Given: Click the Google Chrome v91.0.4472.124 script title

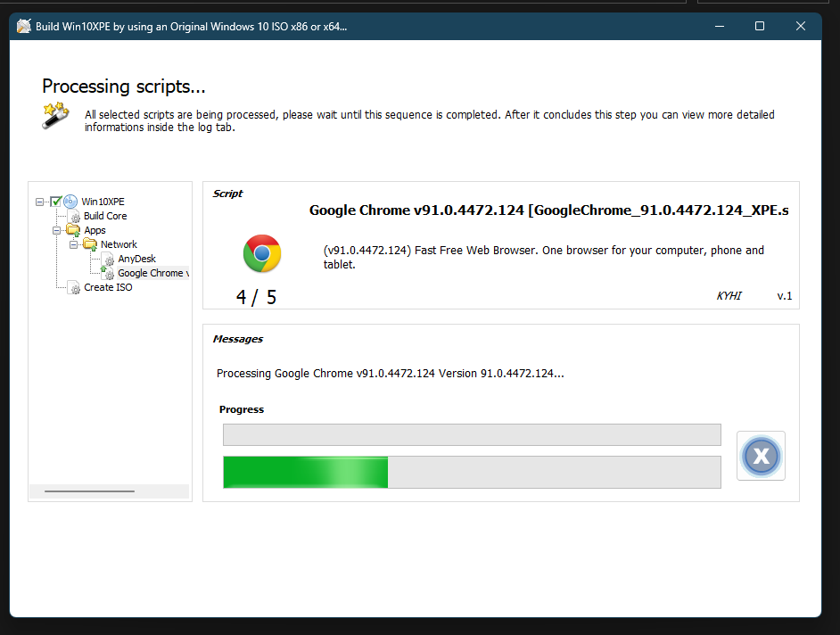Looking at the screenshot, I should 548,210.
